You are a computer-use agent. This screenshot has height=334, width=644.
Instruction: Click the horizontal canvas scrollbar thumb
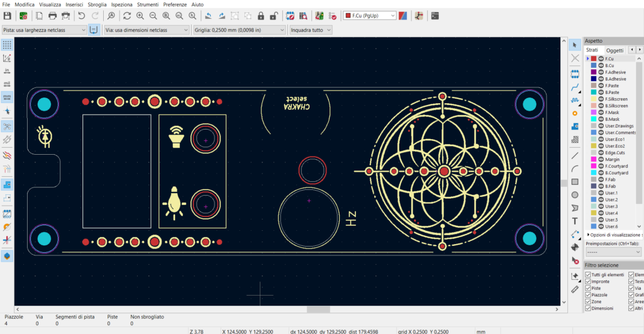coord(318,309)
